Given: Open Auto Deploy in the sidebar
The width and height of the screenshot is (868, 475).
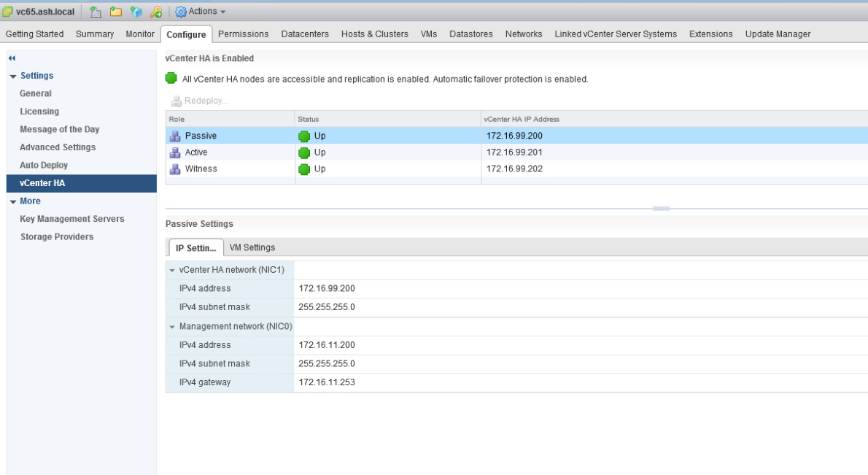Looking at the screenshot, I should (x=44, y=165).
